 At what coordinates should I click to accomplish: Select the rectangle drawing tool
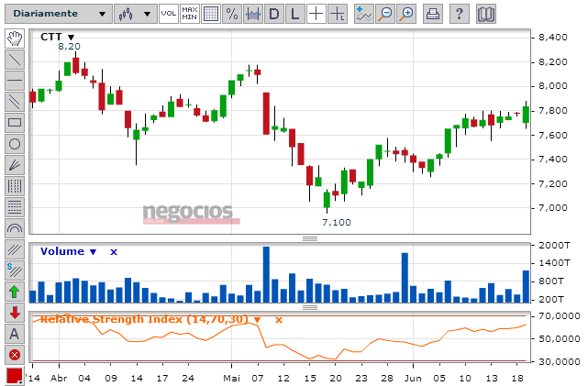[15, 123]
